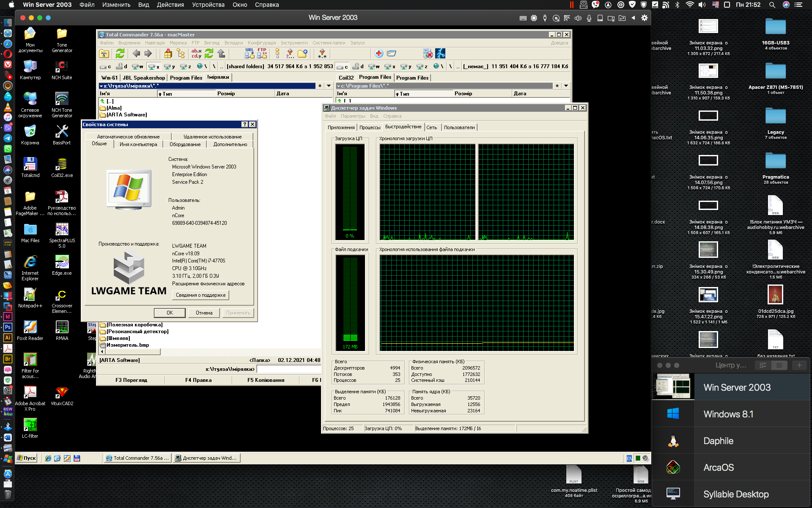Select the VituixCAD2 desktop icon
The image size is (812, 508).
pyautogui.click(x=62, y=395)
